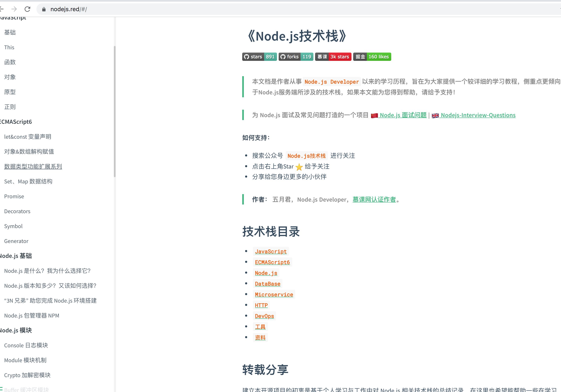The width and height of the screenshot is (561, 392).
Task: Open the GitHub stars 891 badge
Action: pyautogui.click(x=259, y=57)
